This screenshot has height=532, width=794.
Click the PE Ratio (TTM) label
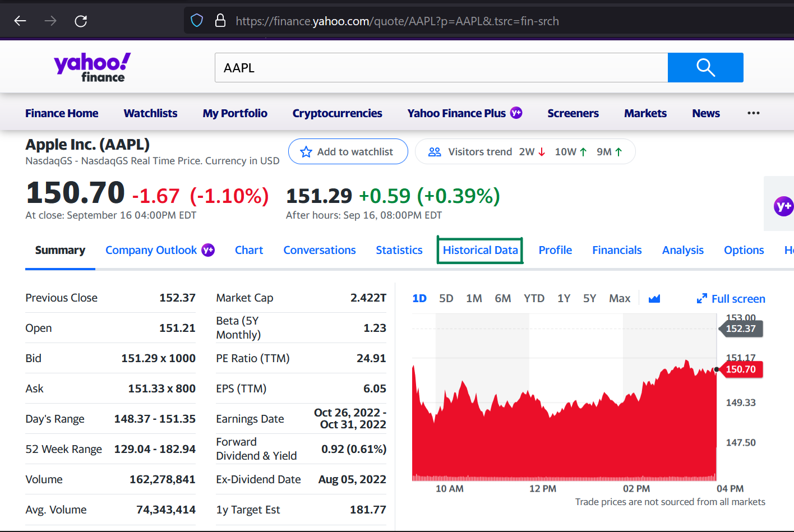tap(253, 358)
